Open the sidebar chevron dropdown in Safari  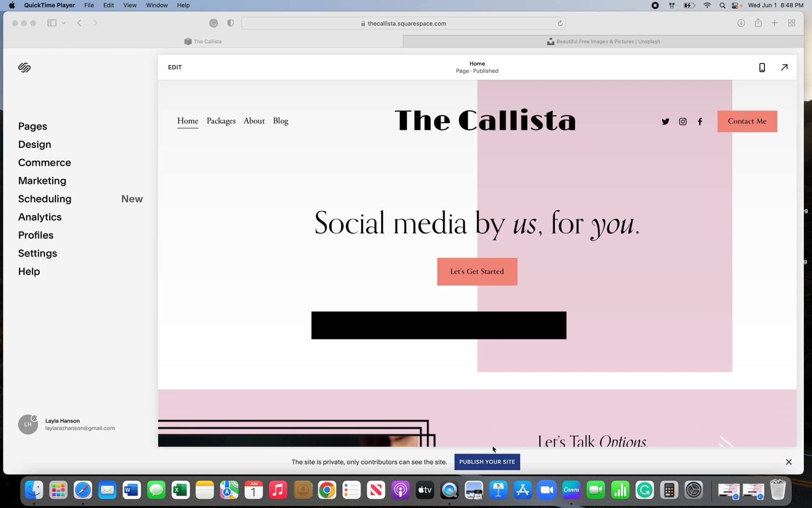[64, 23]
